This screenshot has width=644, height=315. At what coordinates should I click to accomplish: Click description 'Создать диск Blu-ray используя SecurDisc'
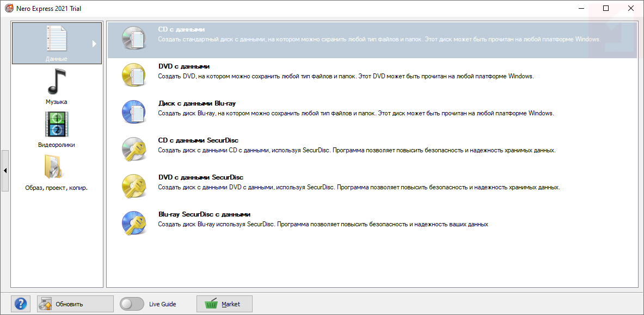coord(323,225)
